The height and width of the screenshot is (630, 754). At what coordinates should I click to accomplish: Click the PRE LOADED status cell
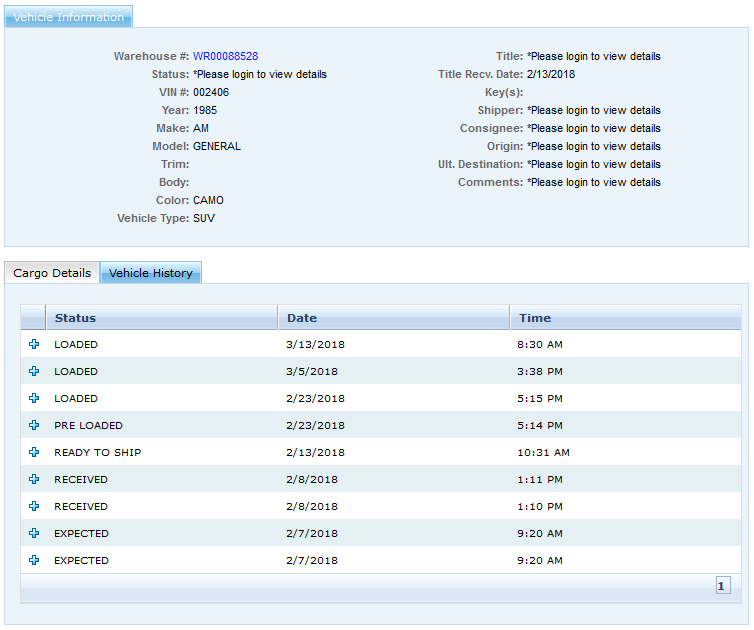(89, 425)
